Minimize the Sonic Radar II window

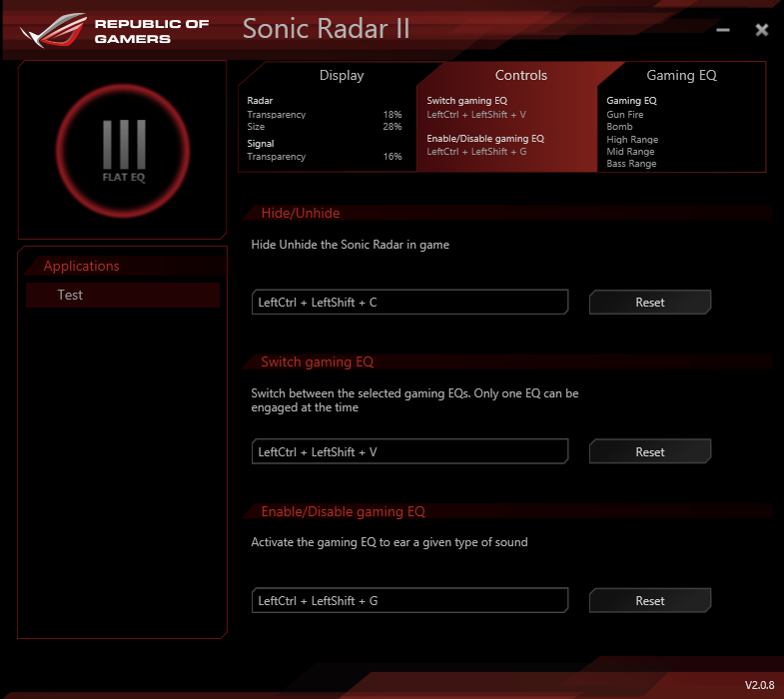click(x=722, y=30)
